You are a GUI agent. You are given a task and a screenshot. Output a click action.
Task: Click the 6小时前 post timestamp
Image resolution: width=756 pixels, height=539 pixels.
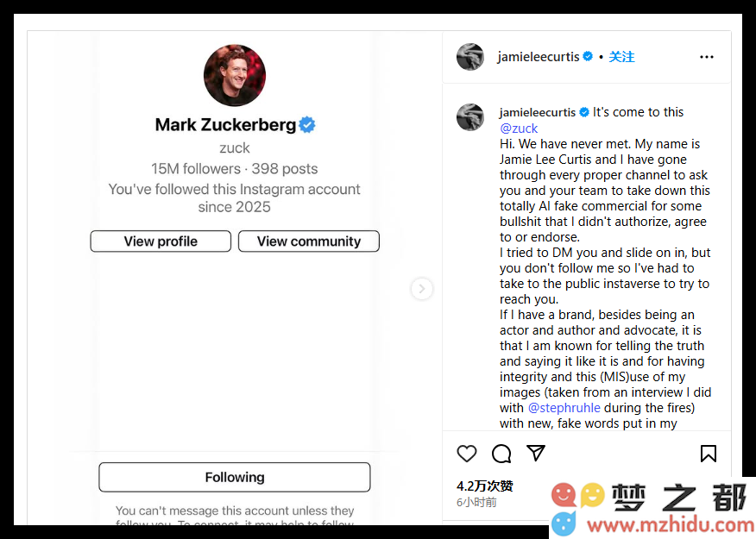tap(476, 502)
